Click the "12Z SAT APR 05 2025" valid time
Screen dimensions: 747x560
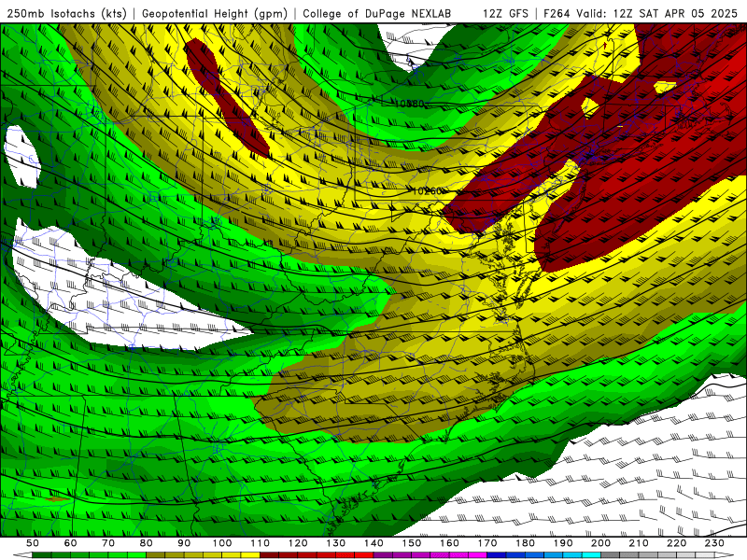point(675,13)
